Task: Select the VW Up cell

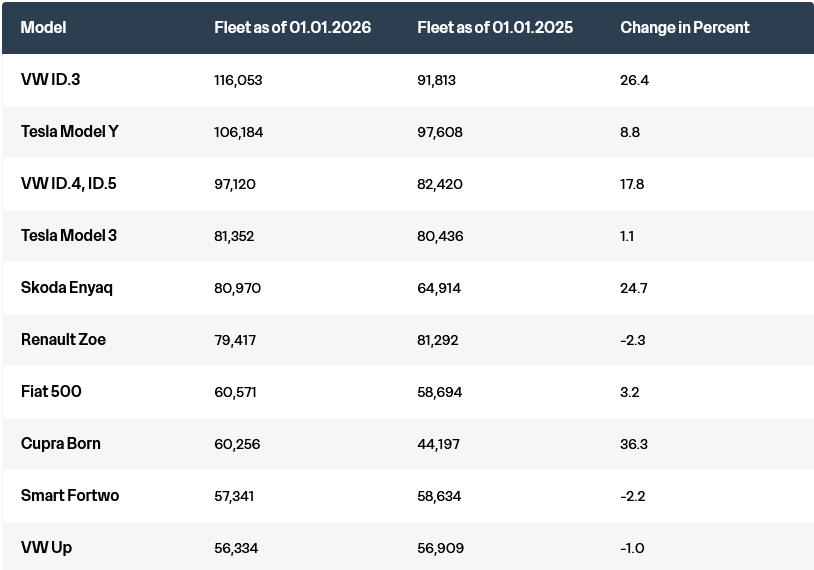Action: click(46, 548)
